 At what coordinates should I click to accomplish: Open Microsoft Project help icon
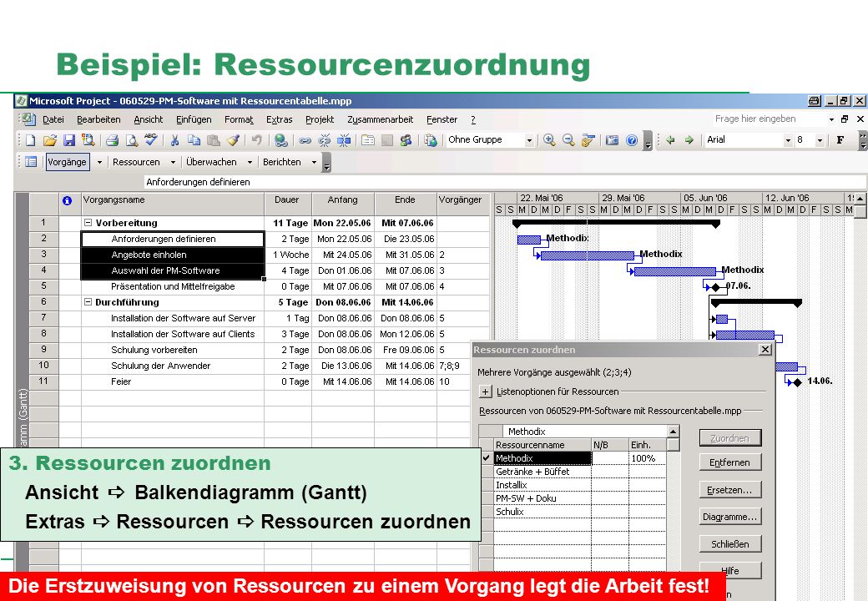pyautogui.click(x=632, y=140)
